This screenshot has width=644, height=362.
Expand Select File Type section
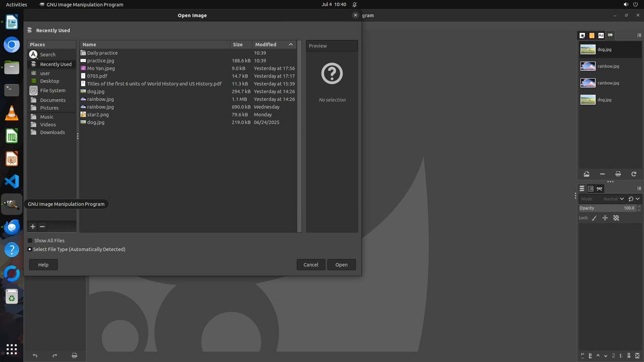tap(30, 249)
